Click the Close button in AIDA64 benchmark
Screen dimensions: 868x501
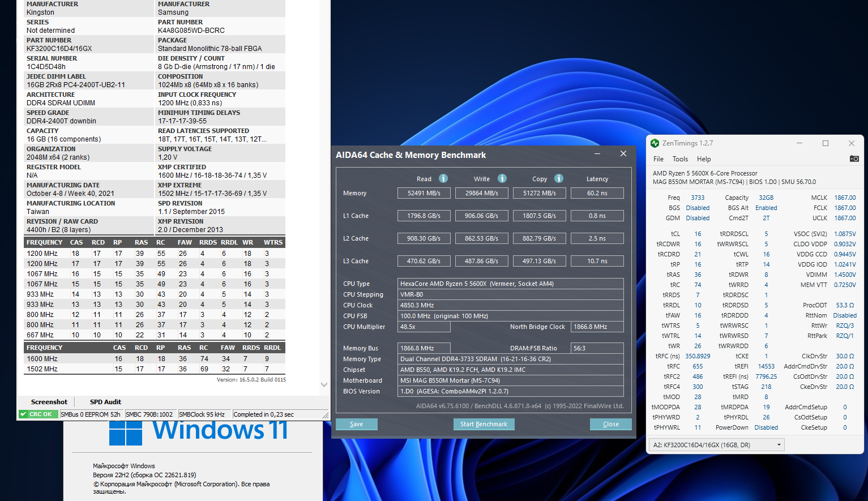610,424
